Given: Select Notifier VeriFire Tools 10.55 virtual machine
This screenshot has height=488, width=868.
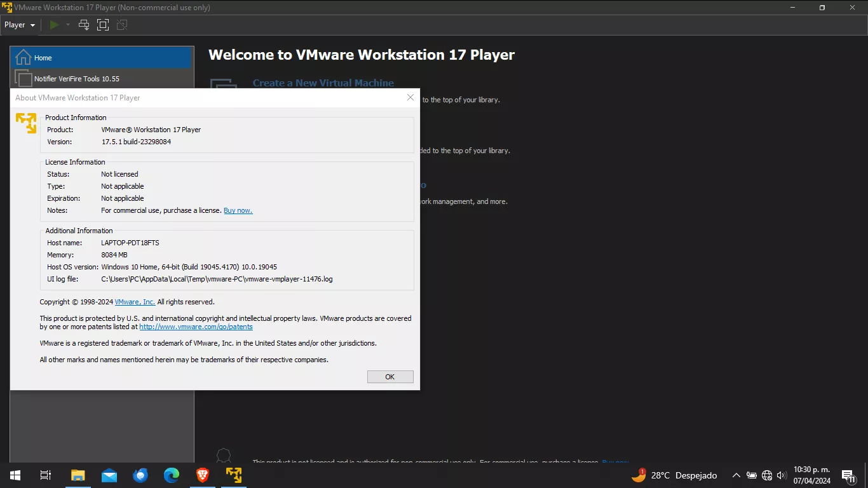Looking at the screenshot, I should point(102,79).
